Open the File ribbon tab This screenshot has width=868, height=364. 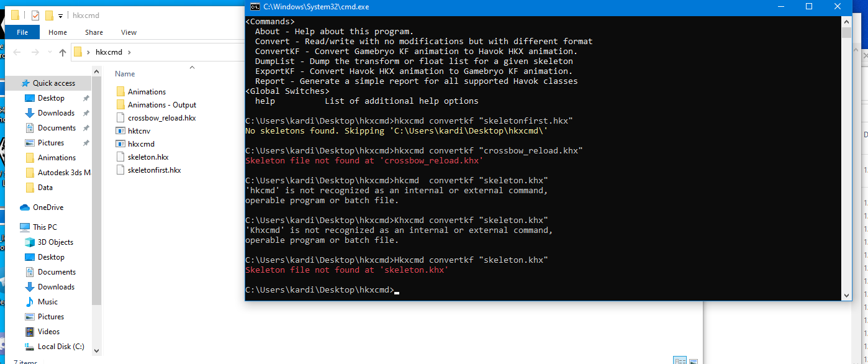click(x=22, y=32)
